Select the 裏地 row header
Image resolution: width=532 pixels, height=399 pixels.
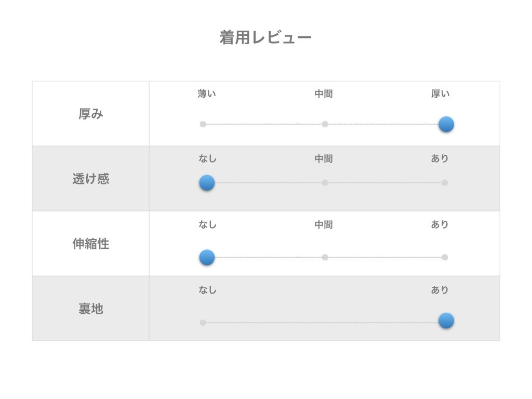pyautogui.click(x=91, y=309)
